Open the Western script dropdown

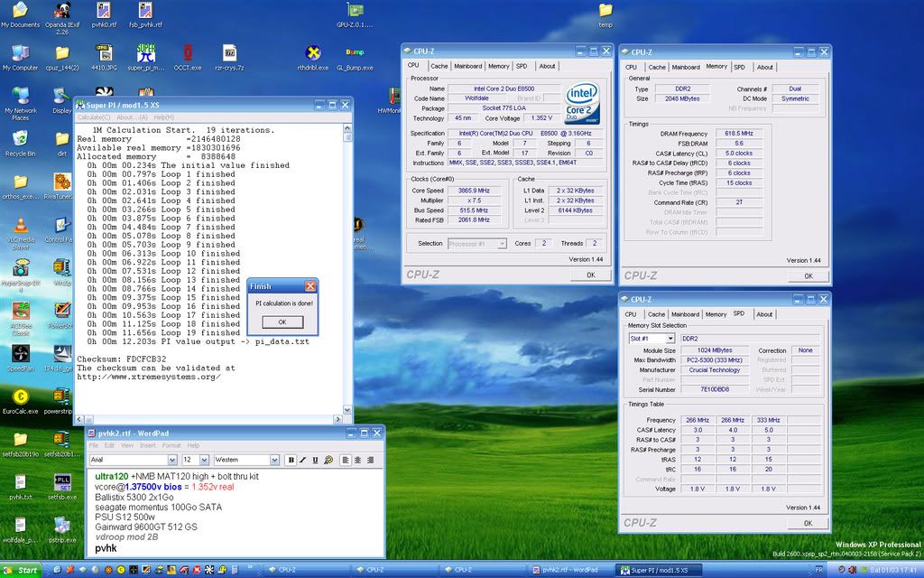pos(273,460)
